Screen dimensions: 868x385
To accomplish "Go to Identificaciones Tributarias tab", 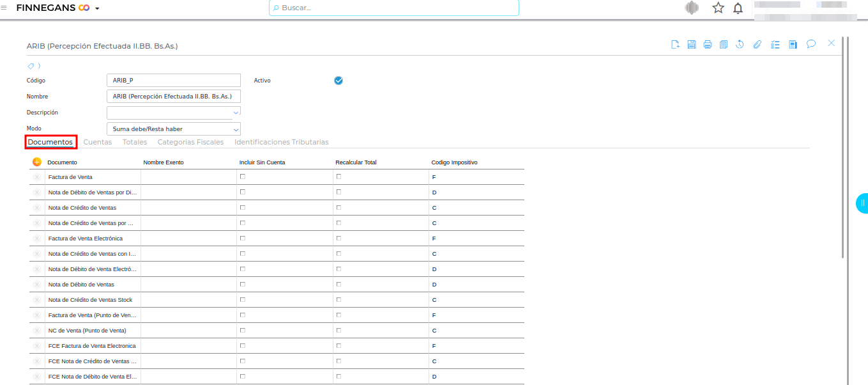I will coord(281,142).
